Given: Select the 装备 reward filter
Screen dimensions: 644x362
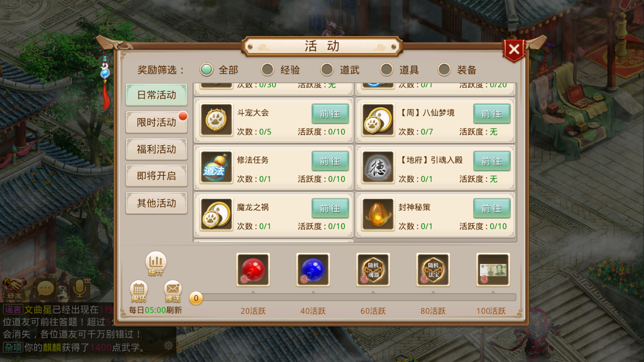Looking at the screenshot, I should (x=457, y=70).
